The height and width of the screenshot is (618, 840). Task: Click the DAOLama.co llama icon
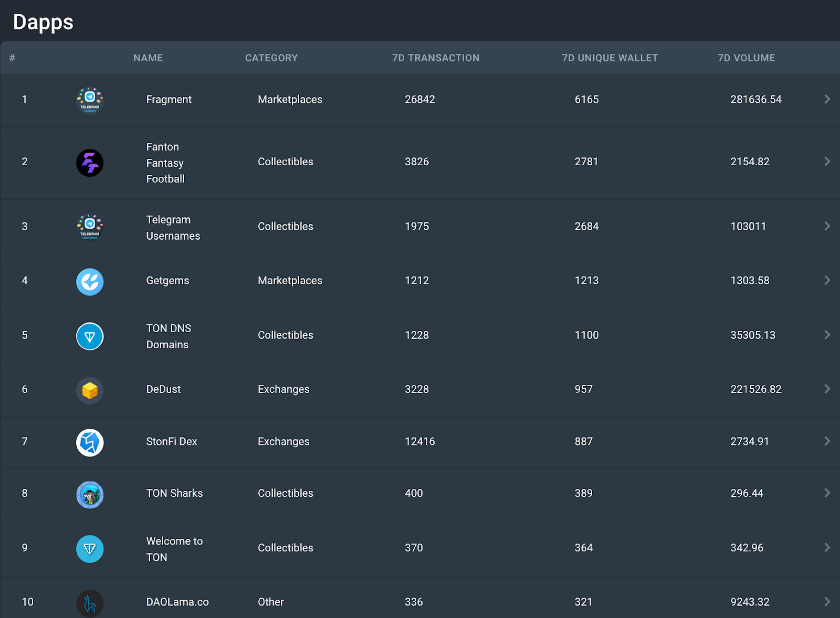click(x=90, y=603)
